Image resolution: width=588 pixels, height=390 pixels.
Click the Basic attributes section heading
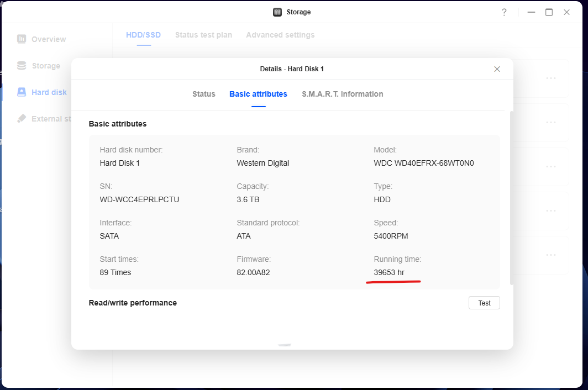point(118,124)
